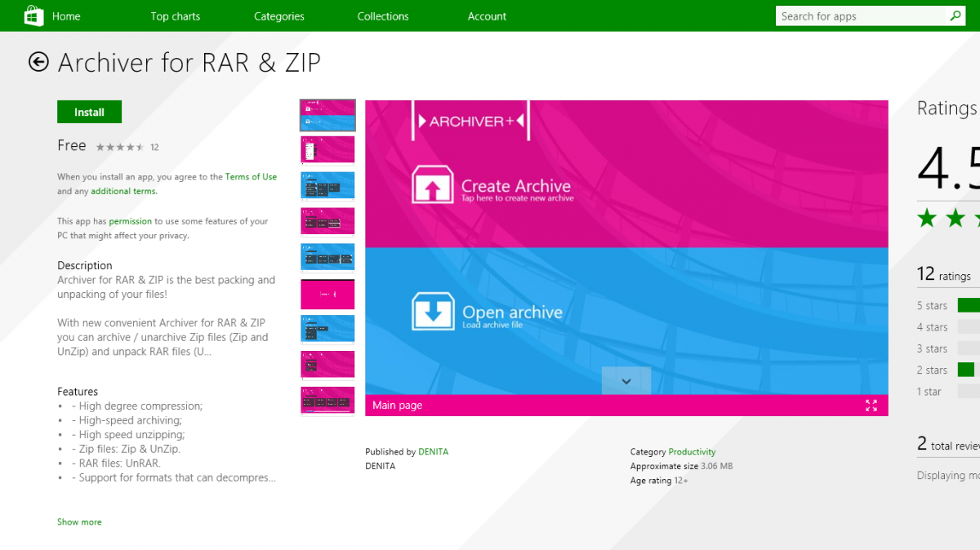Select the fourth screenshot thumbnail
Screen dimensions: 980x550
coord(327,221)
